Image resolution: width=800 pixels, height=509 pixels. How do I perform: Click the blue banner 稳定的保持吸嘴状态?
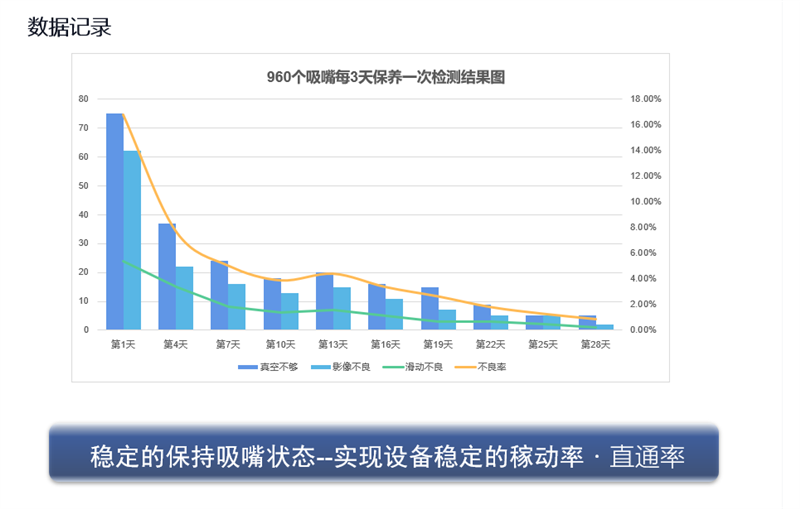(x=384, y=455)
